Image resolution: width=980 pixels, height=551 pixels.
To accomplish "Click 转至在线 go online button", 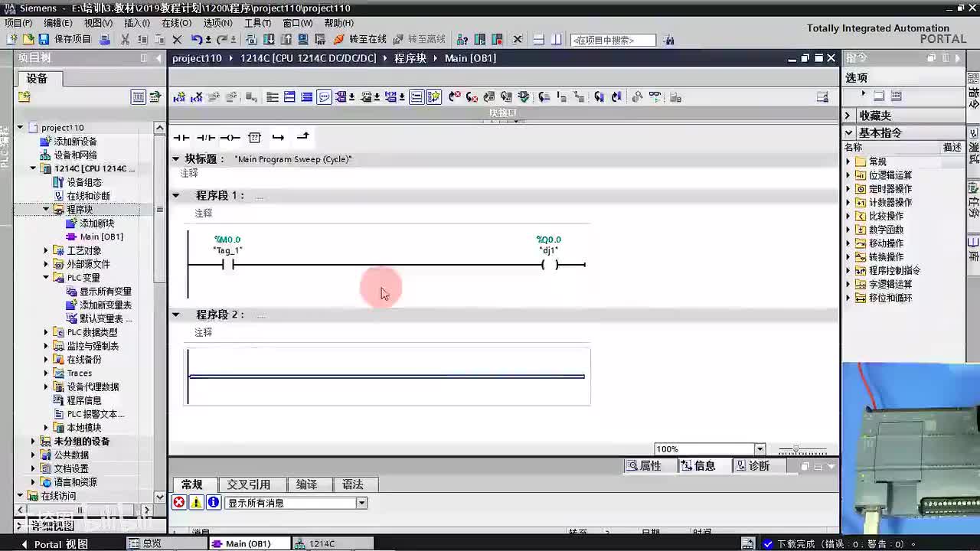I will pyautogui.click(x=360, y=39).
